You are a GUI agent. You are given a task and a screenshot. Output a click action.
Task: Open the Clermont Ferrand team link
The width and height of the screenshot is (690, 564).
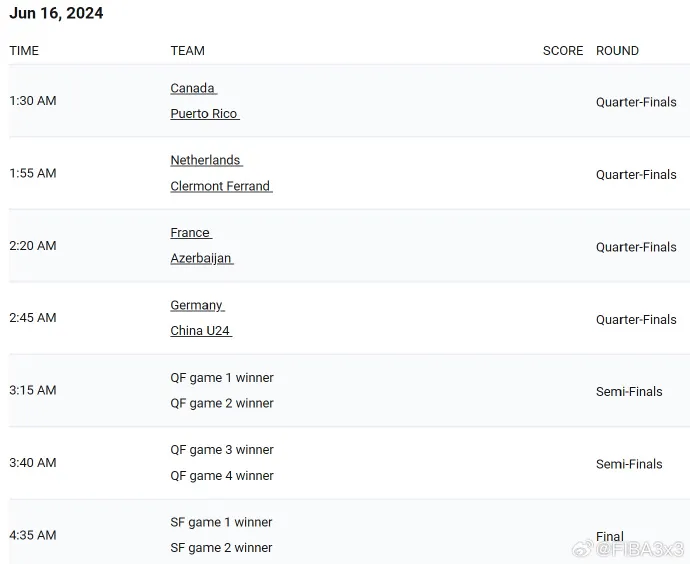tap(220, 186)
